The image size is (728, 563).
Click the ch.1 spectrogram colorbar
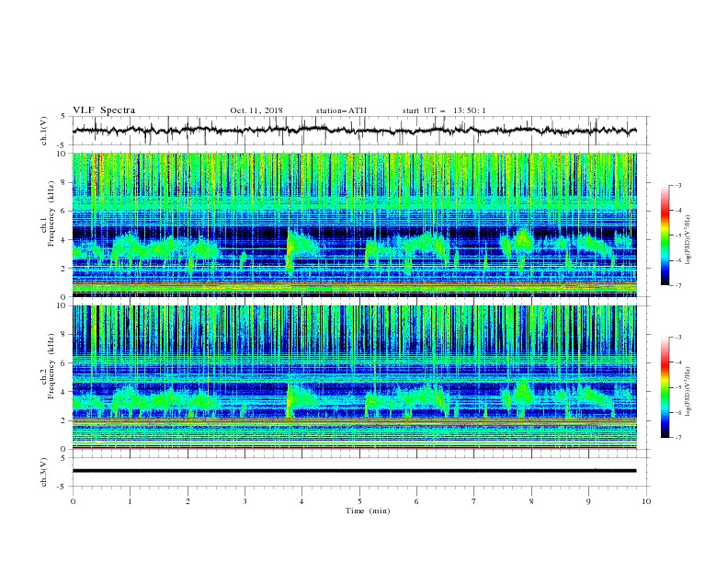pos(665,236)
